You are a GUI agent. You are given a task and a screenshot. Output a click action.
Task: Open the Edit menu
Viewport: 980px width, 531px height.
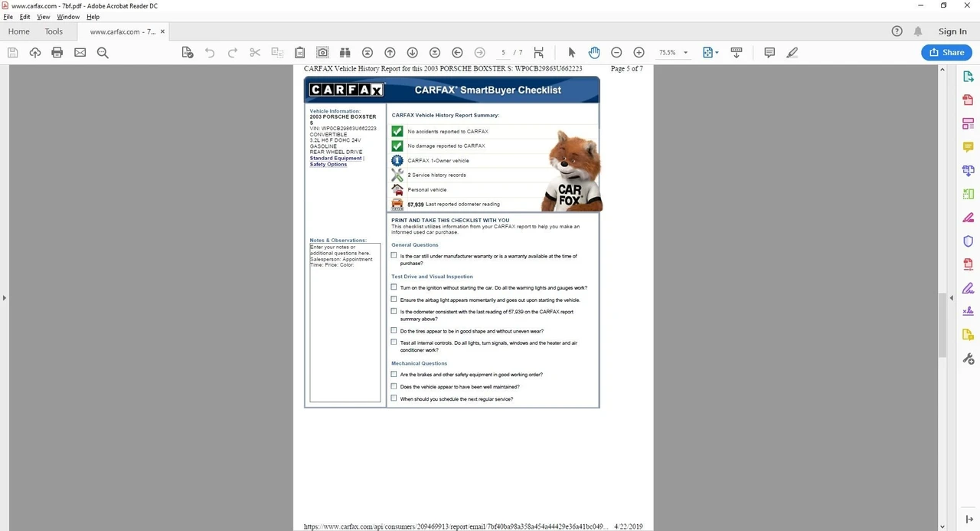point(25,17)
